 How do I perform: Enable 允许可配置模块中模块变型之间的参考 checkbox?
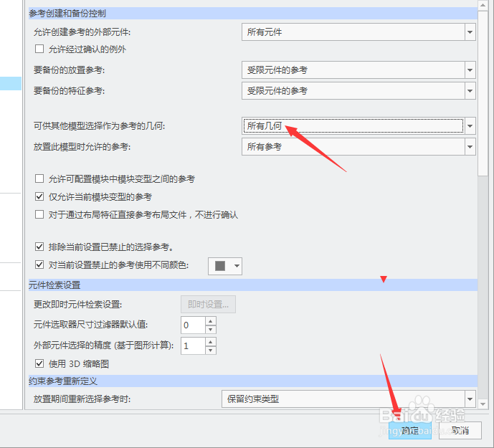pyautogui.click(x=39, y=178)
